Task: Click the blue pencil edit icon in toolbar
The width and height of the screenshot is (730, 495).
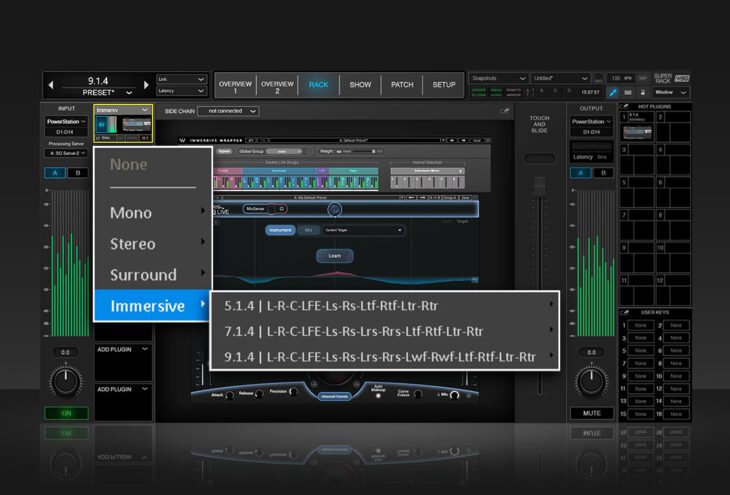Action: pyautogui.click(x=613, y=92)
